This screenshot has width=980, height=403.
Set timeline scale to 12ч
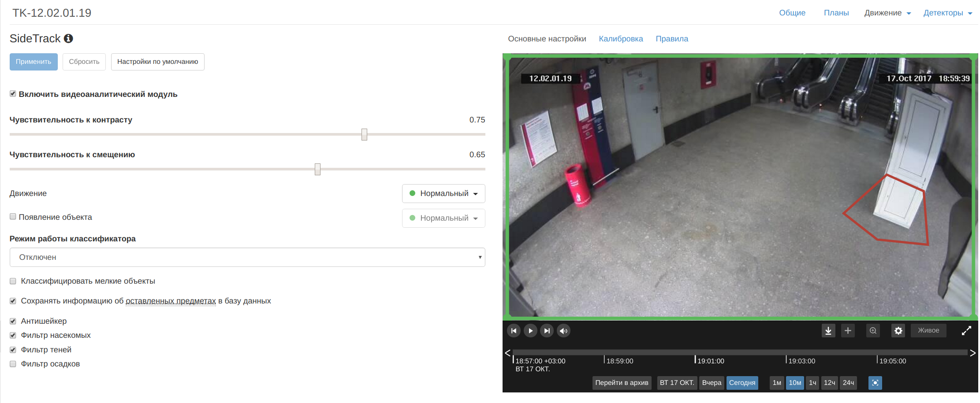(830, 383)
